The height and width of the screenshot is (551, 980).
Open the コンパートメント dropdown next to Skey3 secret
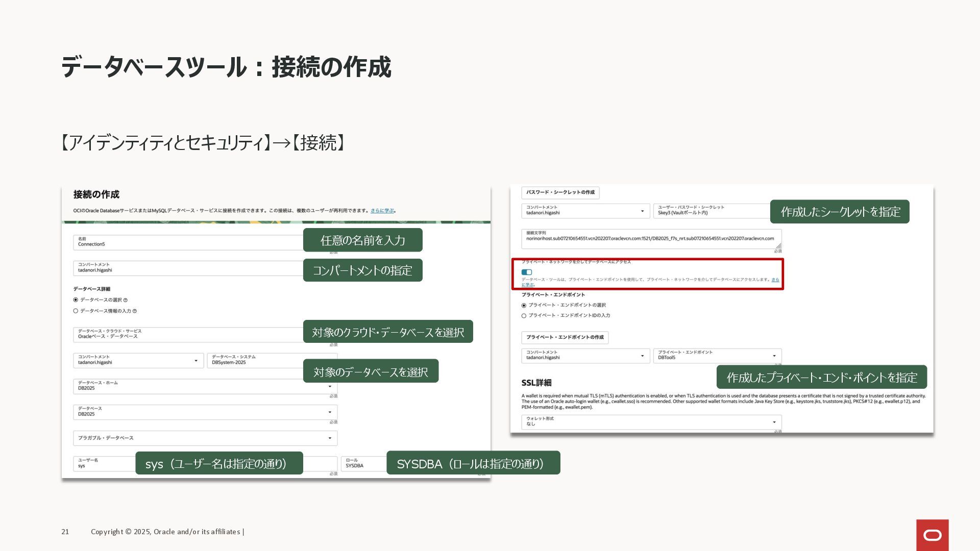point(585,211)
